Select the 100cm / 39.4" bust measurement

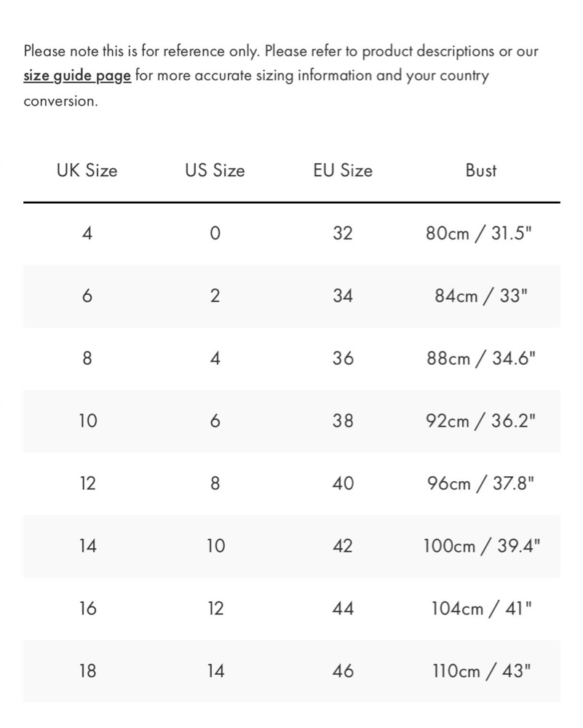click(x=482, y=546)
